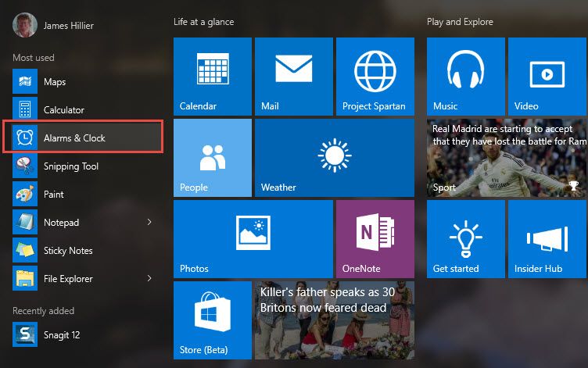The height and width of the screenshot is (368, 588).
Task: Open the Store (Beta) tile
Action: coord(212,320)
